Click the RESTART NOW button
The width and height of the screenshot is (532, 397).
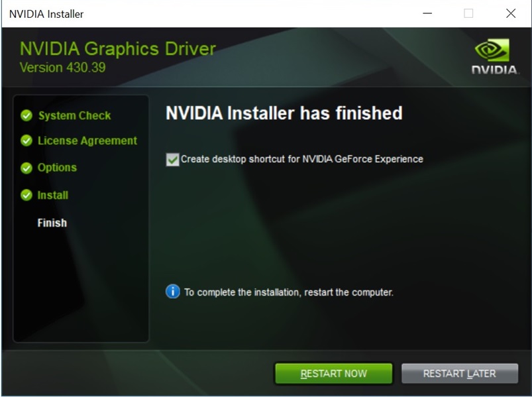[x=333, y=374]
